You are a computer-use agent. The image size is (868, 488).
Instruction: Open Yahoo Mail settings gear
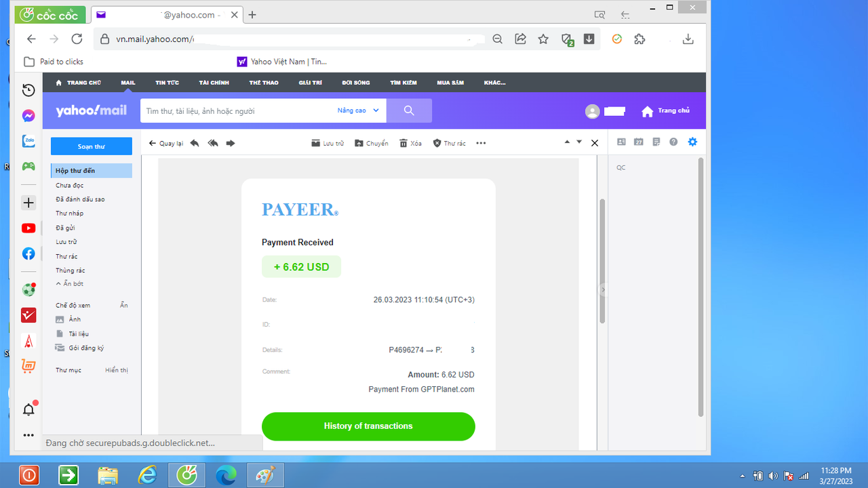tap(692, 142)
